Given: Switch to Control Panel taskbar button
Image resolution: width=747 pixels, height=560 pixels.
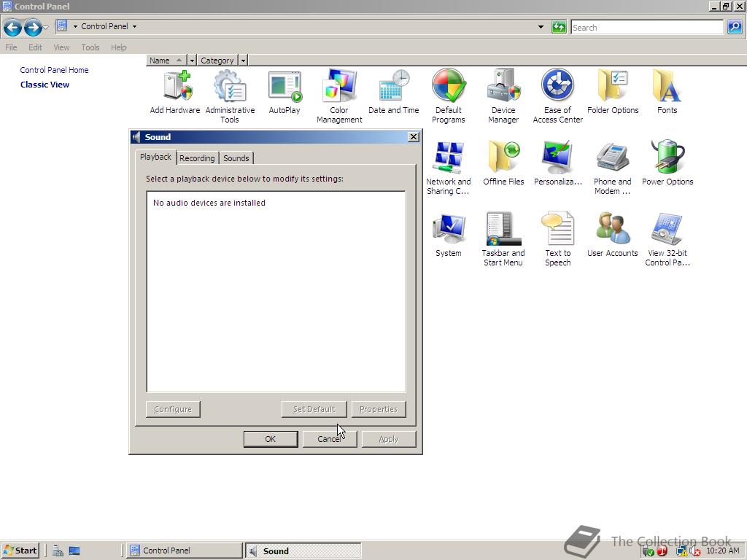Looking at the screenshot, I should click(185, 551).
